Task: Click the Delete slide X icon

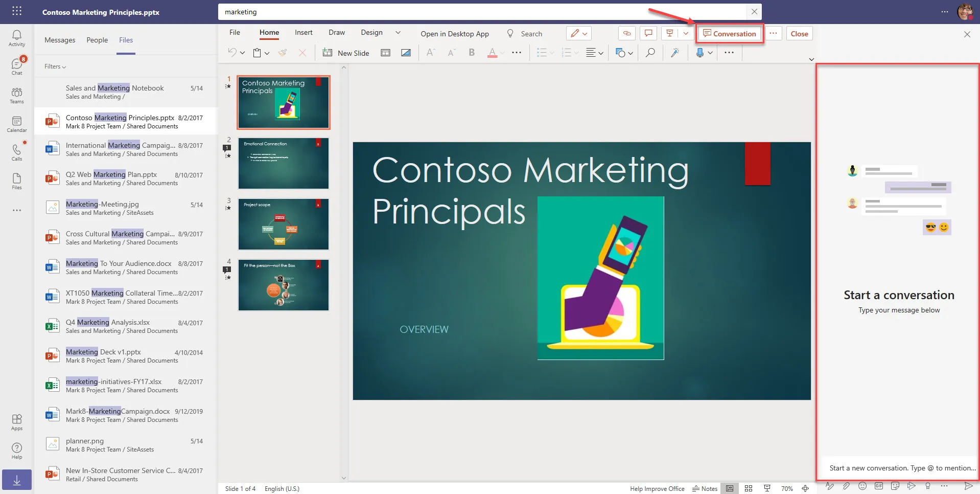Action: (x=302, y=53)
